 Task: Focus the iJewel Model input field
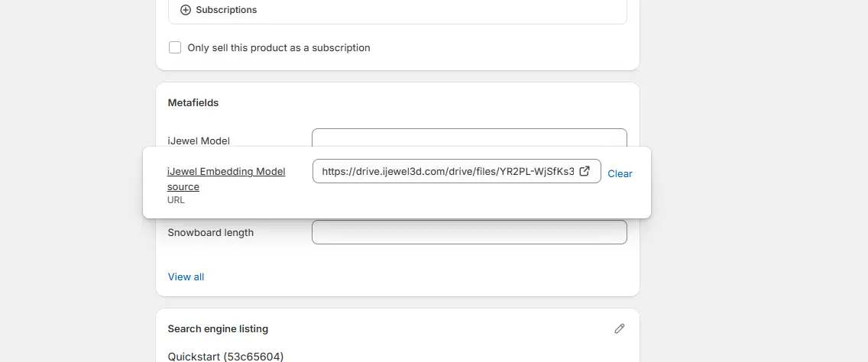(469, 137)
